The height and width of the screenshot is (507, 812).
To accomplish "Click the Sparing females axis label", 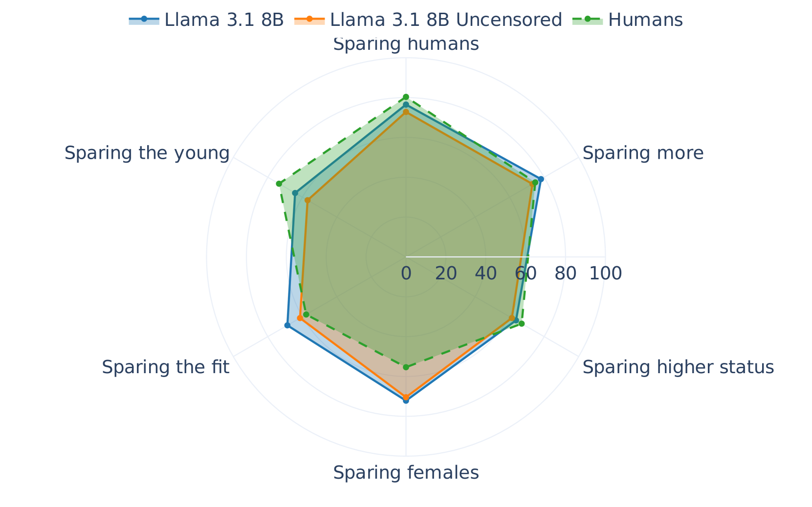I will (406, 473).
